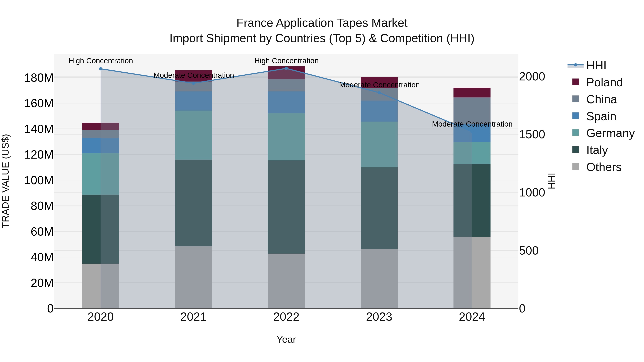Click the Moderate Concentration annotation for 2024
The height and width of the screenshot is (362, 644).
coord(472,124)
